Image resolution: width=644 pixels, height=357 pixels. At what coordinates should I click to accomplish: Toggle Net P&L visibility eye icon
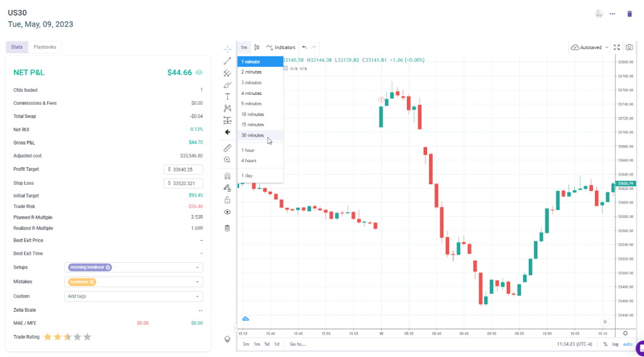pyautogui.click(x=199, y=72)
